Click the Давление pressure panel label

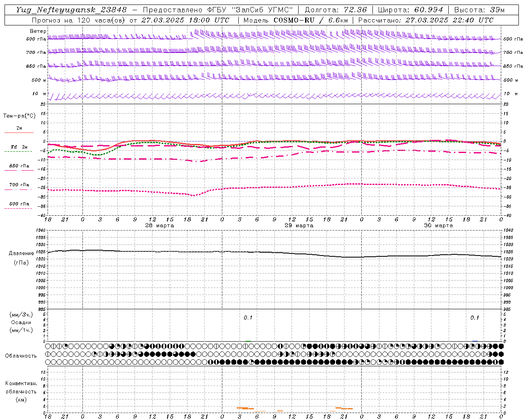click(21, 253)
